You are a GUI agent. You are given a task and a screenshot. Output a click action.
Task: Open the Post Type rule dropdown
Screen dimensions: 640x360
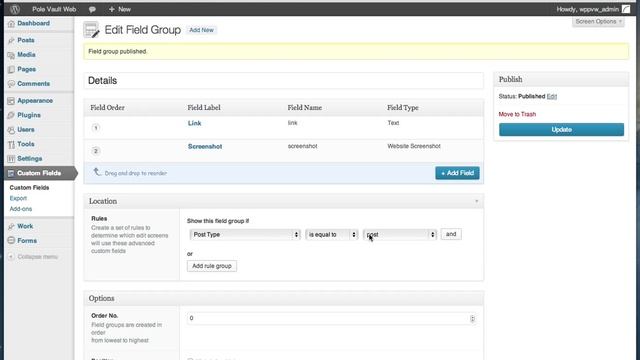click(245, 234)
